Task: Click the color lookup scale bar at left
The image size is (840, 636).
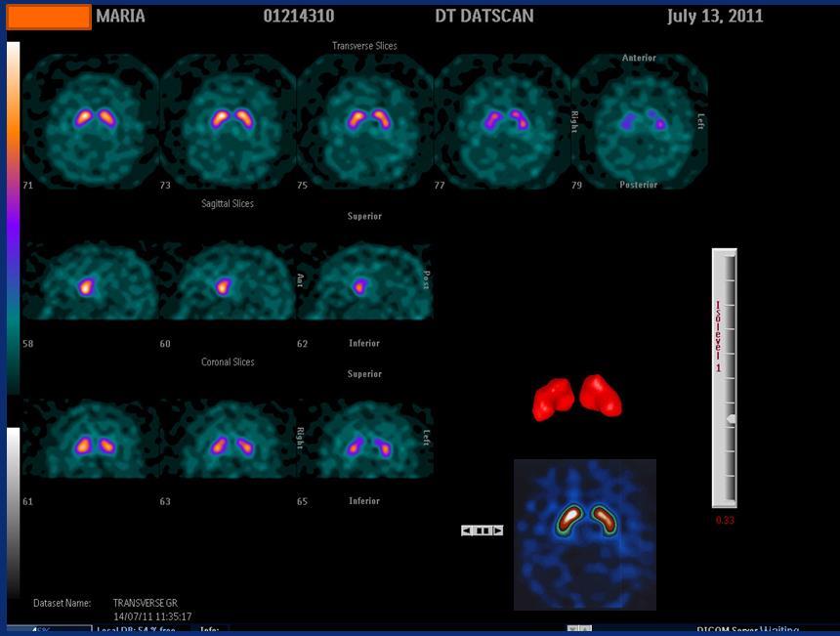Action: pyautogui.click(x=13, y=218)
